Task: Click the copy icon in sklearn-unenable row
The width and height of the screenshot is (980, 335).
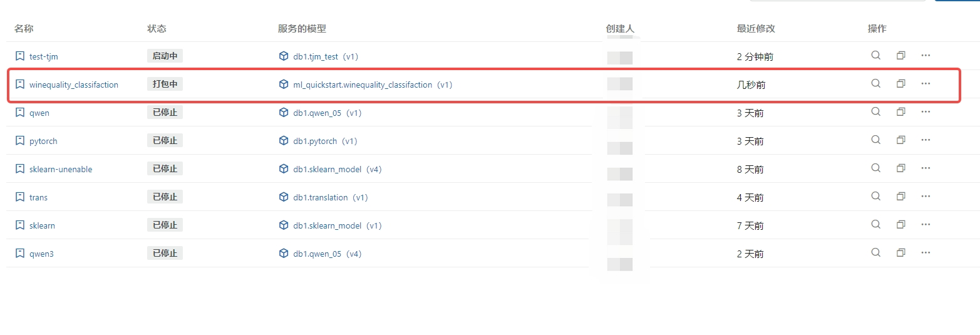Action: [900, 168]
